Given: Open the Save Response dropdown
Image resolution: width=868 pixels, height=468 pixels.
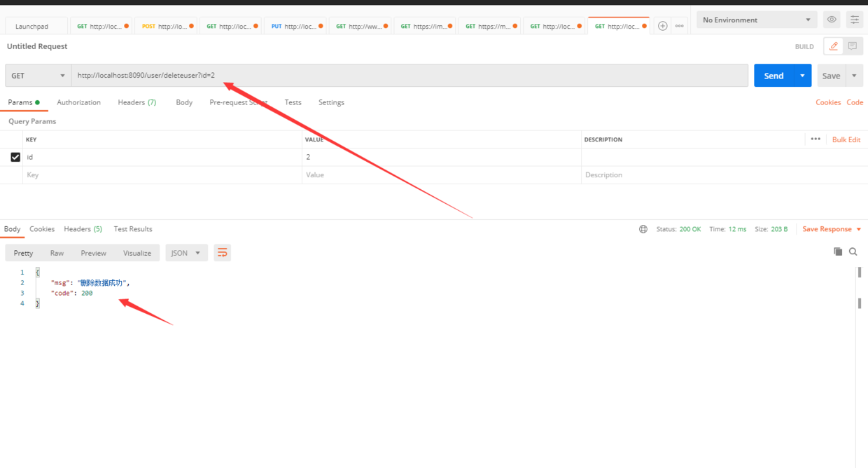Looking at the screenshot, I should (832, 229).
